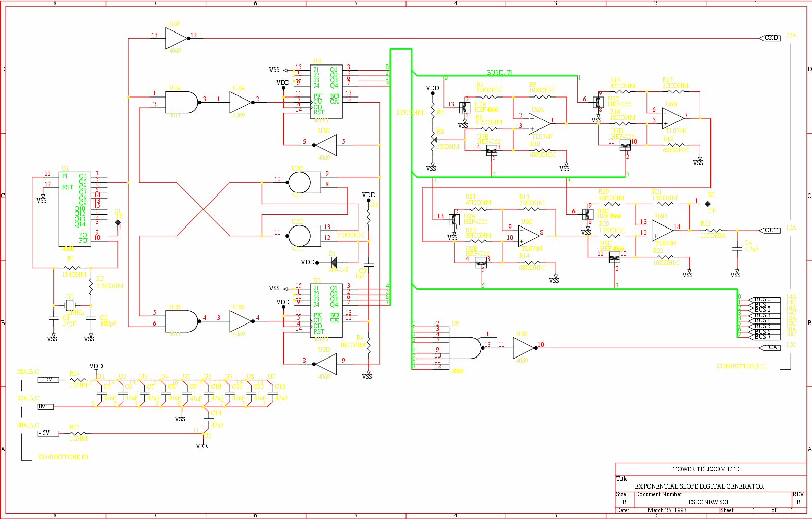This screenshot has height=519, width=812.
Task: Select the U7B HEF4066 switch symbol
Action: pos(491,150)
